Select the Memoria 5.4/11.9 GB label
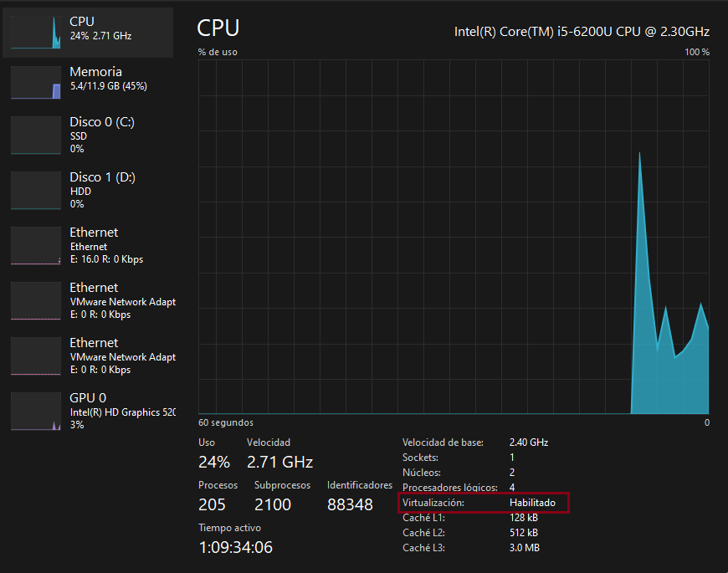 108,86
